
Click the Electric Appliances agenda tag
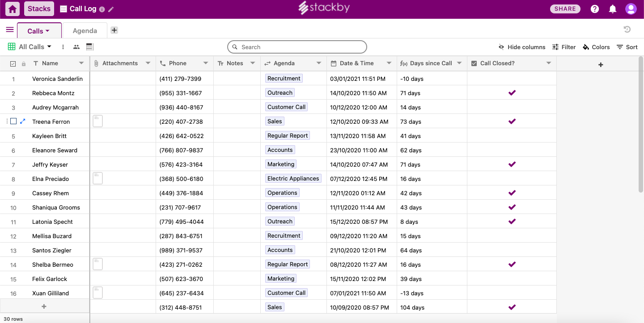click(293, 178)
